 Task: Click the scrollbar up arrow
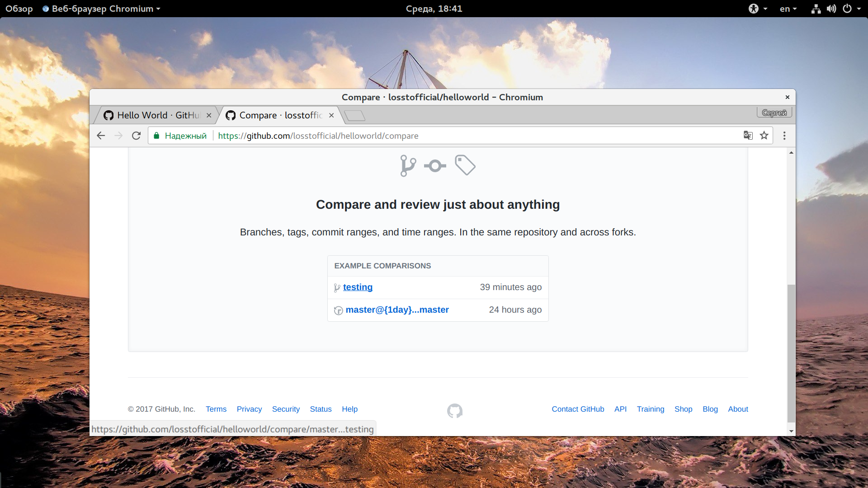click(x=791, y=152)
